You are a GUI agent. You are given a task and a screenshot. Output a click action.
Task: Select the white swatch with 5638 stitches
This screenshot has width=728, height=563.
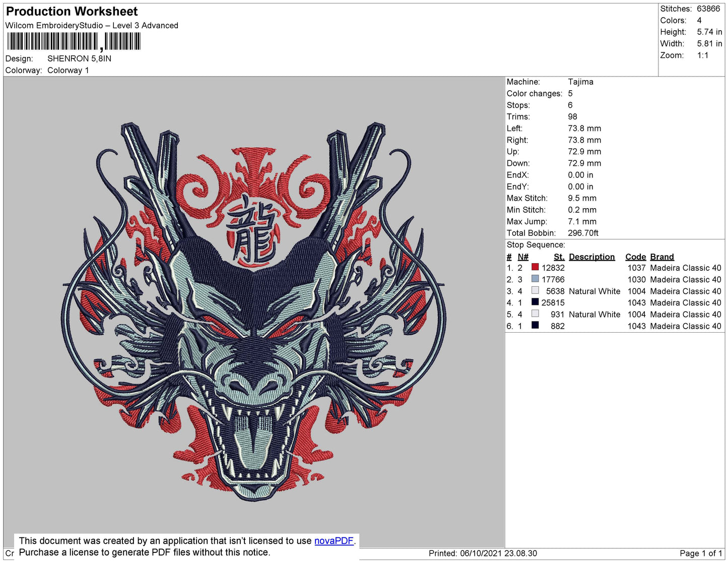tap(535, 290)
